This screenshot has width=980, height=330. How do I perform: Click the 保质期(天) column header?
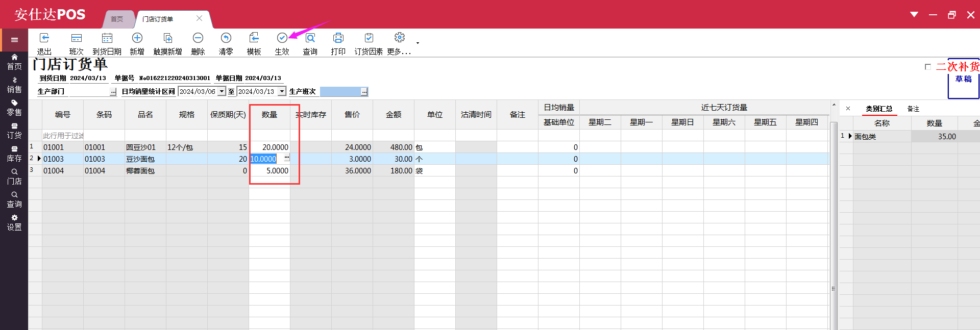click(x=228, y=115)
